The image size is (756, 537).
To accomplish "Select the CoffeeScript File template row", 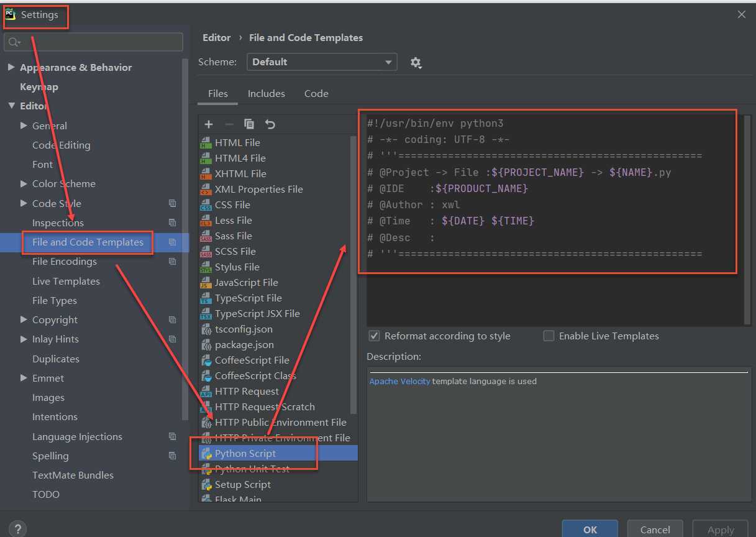I will click(x=278, y=360).
